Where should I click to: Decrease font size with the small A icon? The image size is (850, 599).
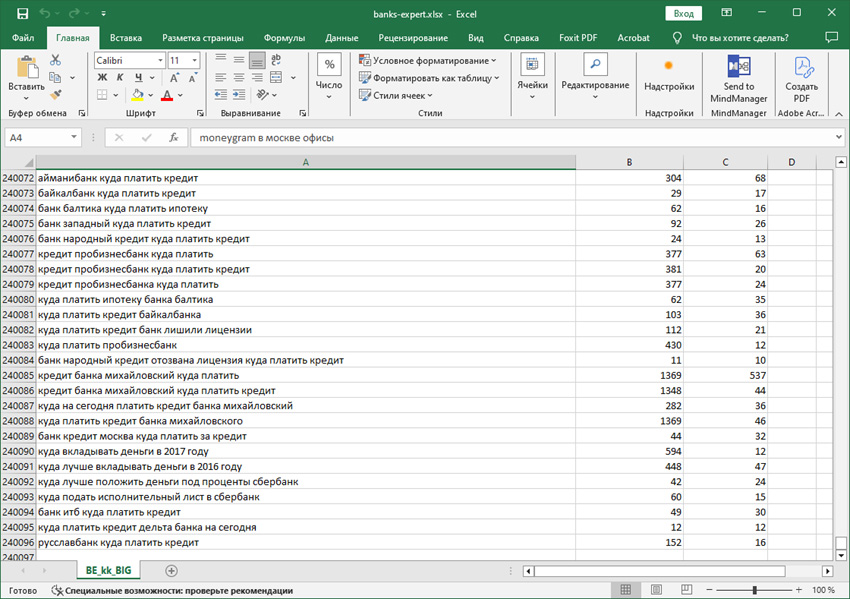(192, 78)
